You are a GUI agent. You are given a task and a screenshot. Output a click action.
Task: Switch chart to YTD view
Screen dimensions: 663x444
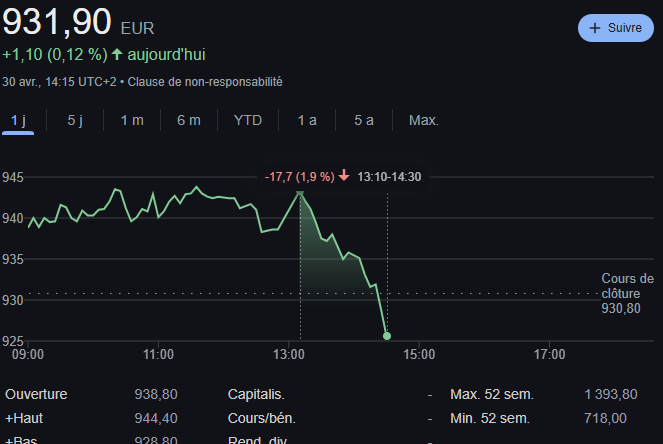pos(248,120)
